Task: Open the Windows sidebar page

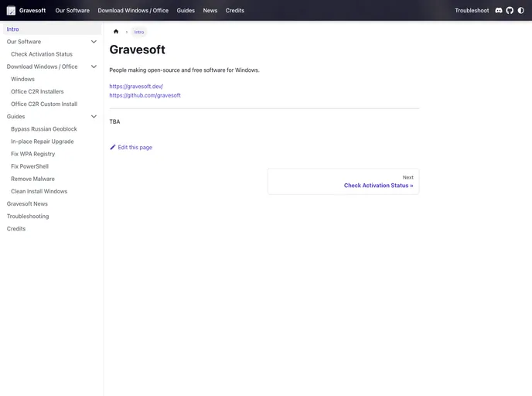Action: pos(22,79)
